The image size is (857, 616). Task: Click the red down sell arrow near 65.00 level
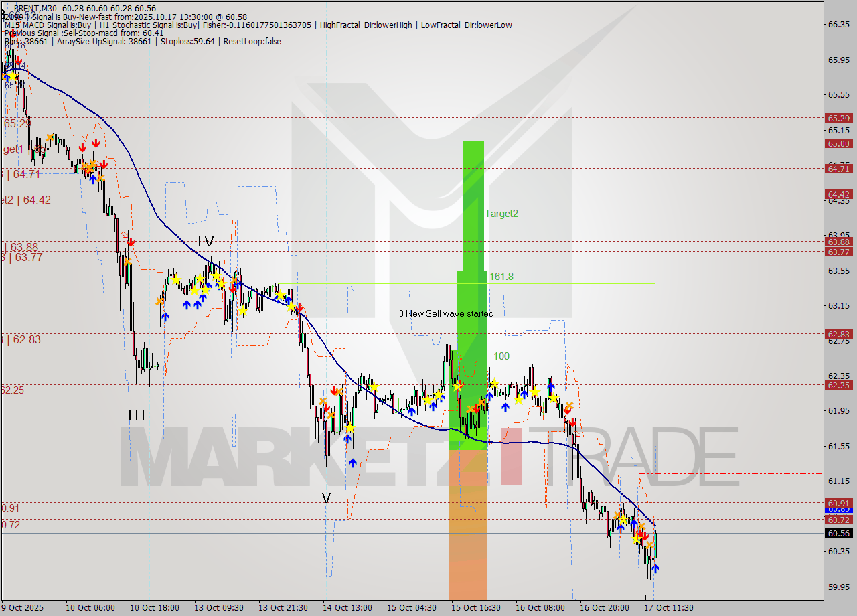tap(96, 142)
